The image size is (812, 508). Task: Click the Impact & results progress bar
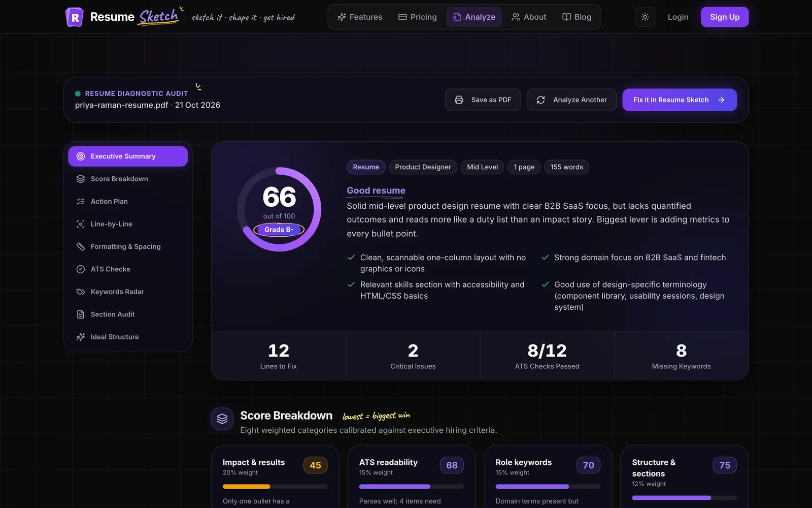(275, 487)
